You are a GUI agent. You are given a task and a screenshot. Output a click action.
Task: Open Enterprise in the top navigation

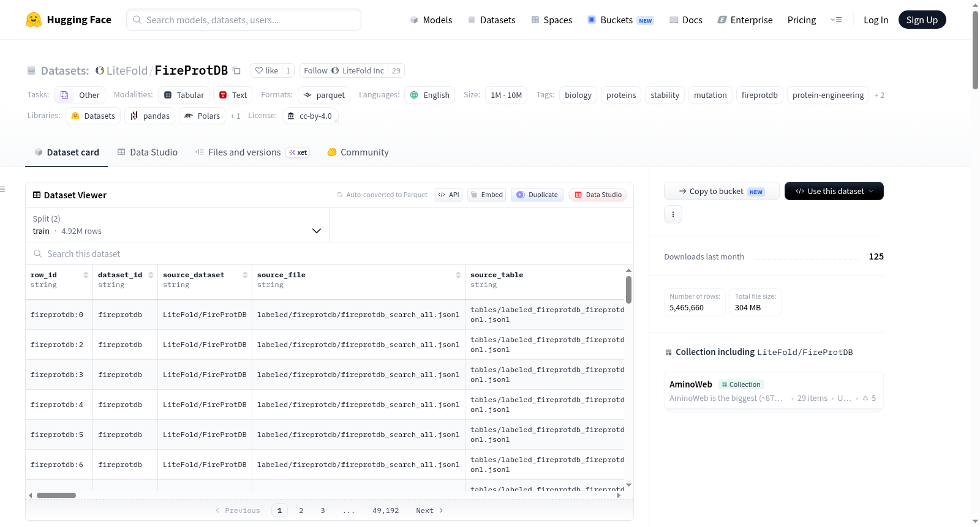click(x=745, y=20)
